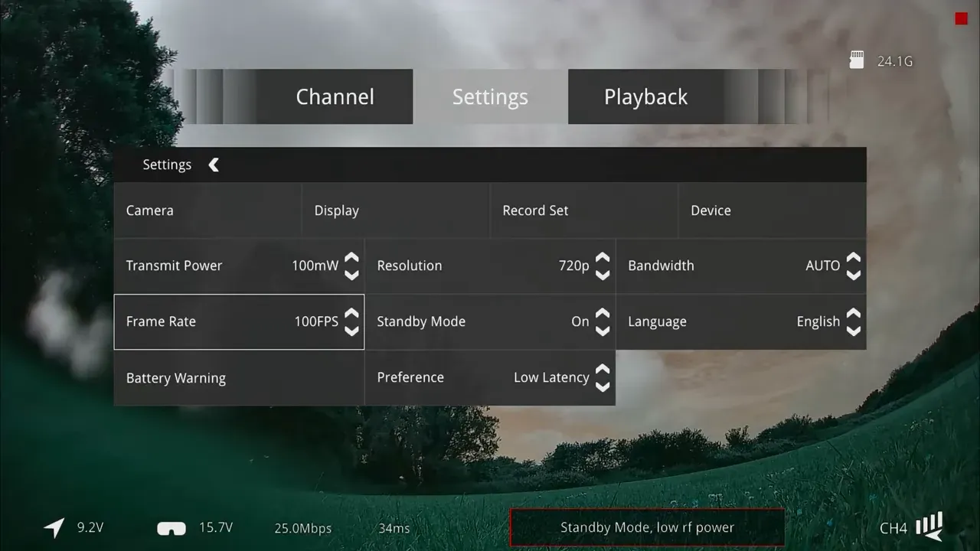The image size is (980, 551).
Task: Open the Record Set category
Action: coord(584,210)
